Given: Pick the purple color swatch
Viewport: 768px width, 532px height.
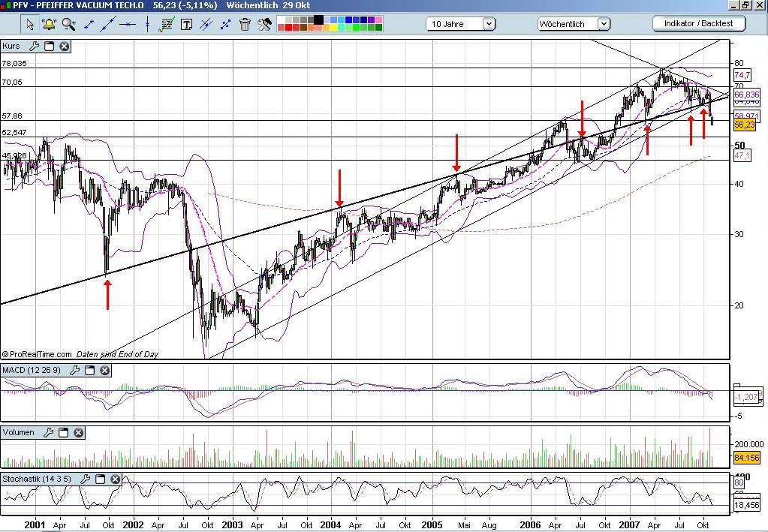Looking at the screenshot, I should pos(372,20).
